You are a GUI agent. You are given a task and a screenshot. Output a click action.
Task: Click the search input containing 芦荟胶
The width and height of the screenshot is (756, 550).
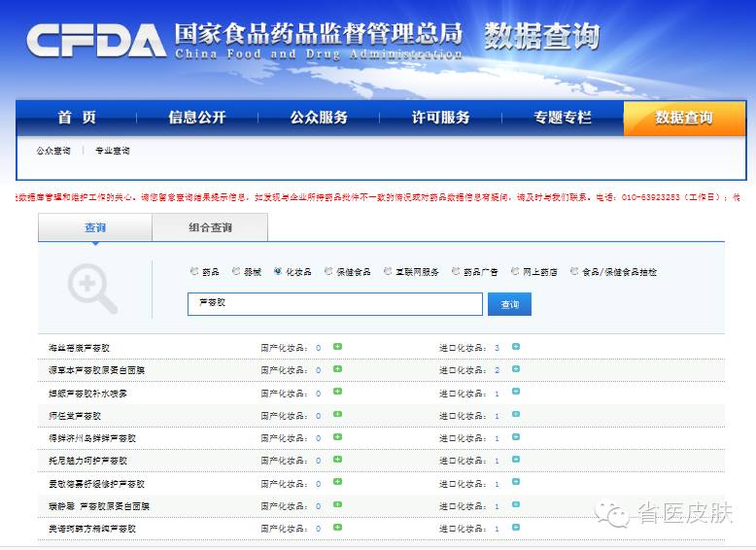tap(335, 304)
